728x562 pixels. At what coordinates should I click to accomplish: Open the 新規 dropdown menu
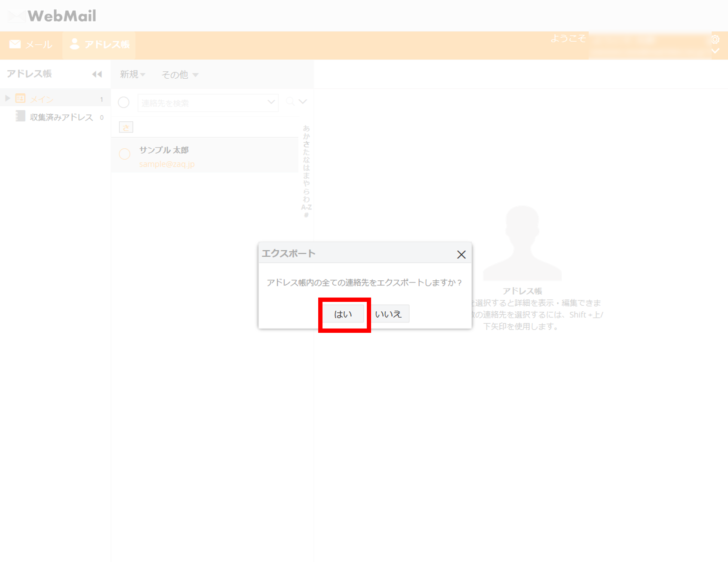(132, 75)
